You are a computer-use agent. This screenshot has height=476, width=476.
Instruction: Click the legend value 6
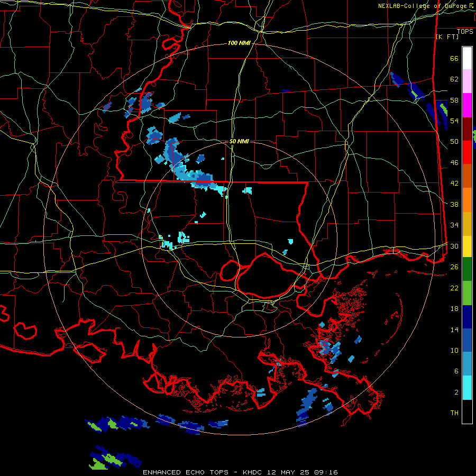point(456,371)
